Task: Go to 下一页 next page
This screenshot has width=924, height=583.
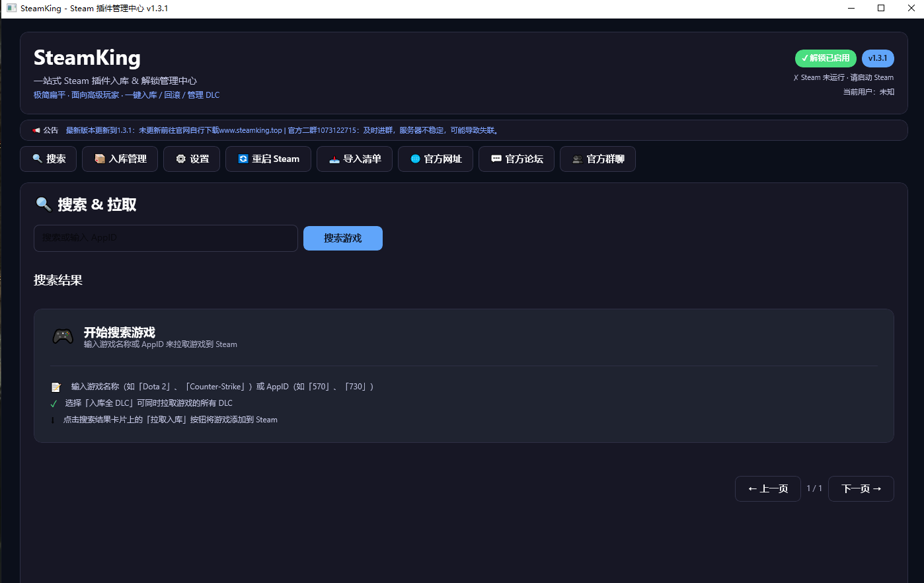Action: (861, 488)
